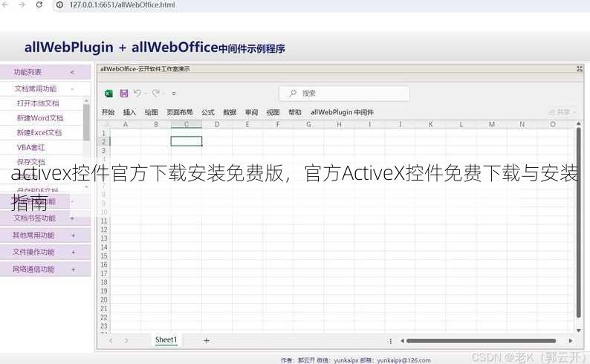
Task: Click the browser address bar URL
Action: tap(123, 5)
